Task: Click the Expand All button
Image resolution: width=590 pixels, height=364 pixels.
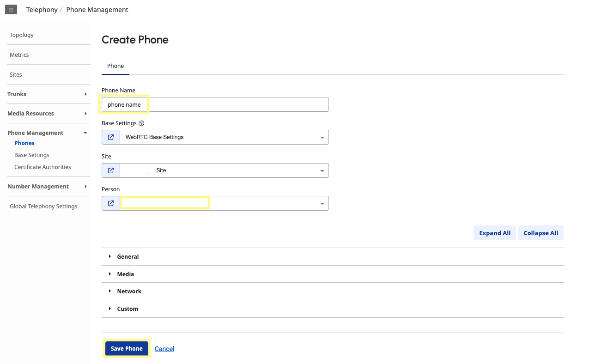Action: [494, 233]
